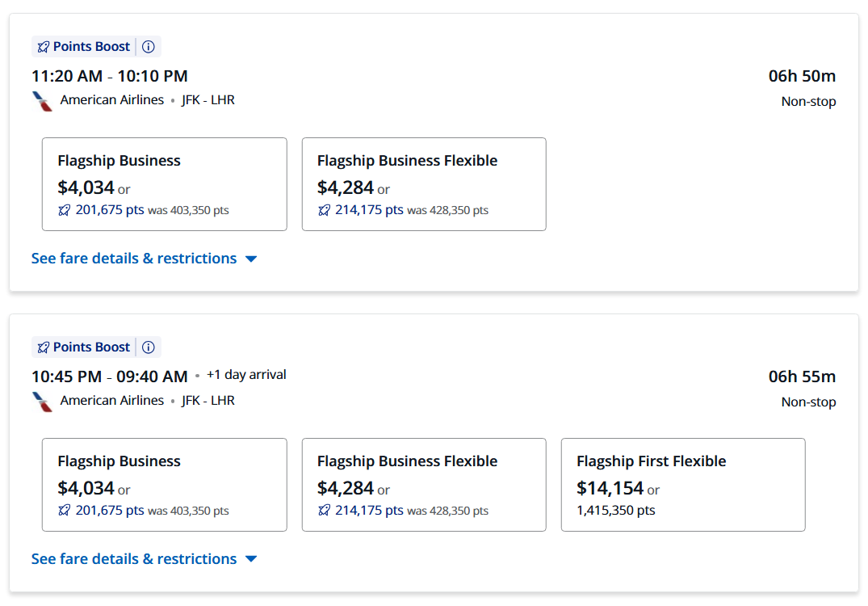Open the fare details link for the 10:45 PM flight

point(134,559)
